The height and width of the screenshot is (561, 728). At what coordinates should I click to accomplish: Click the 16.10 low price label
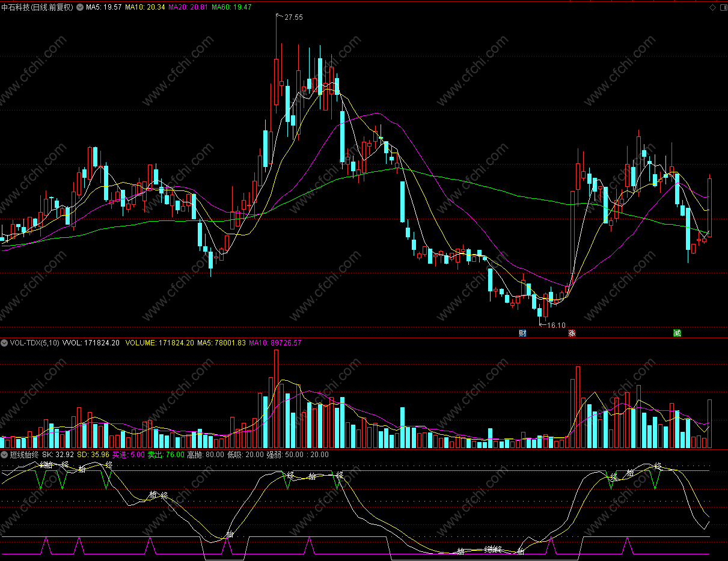tap(556, 326)
